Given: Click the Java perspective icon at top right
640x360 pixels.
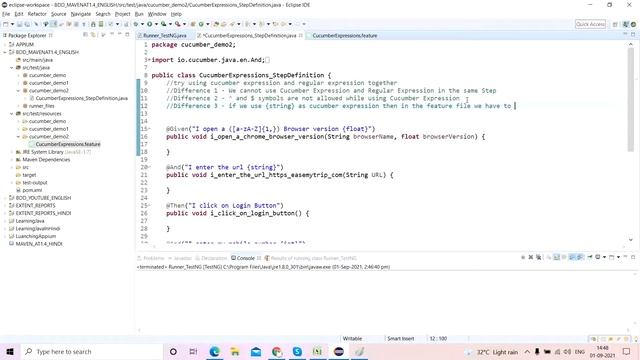Looking at the screenshot, I should pyautogui.click(x=625, y=24).
